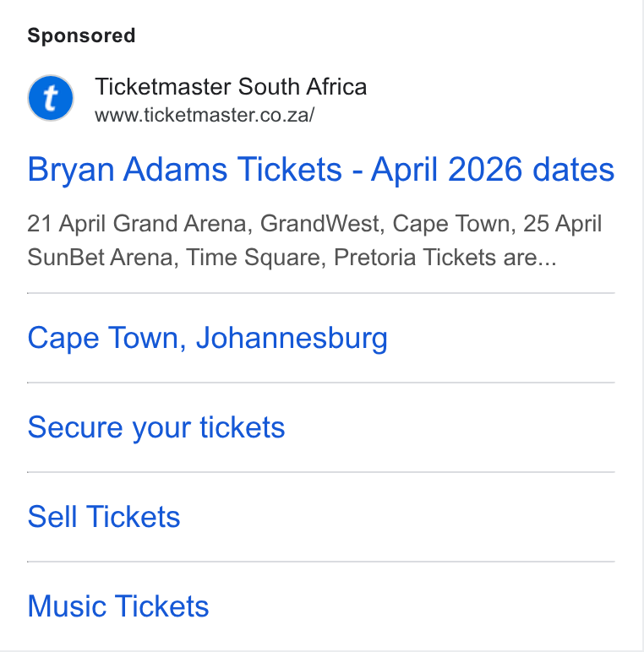Click 'Secure' at the start of the second sitelink

pos(75,427)
